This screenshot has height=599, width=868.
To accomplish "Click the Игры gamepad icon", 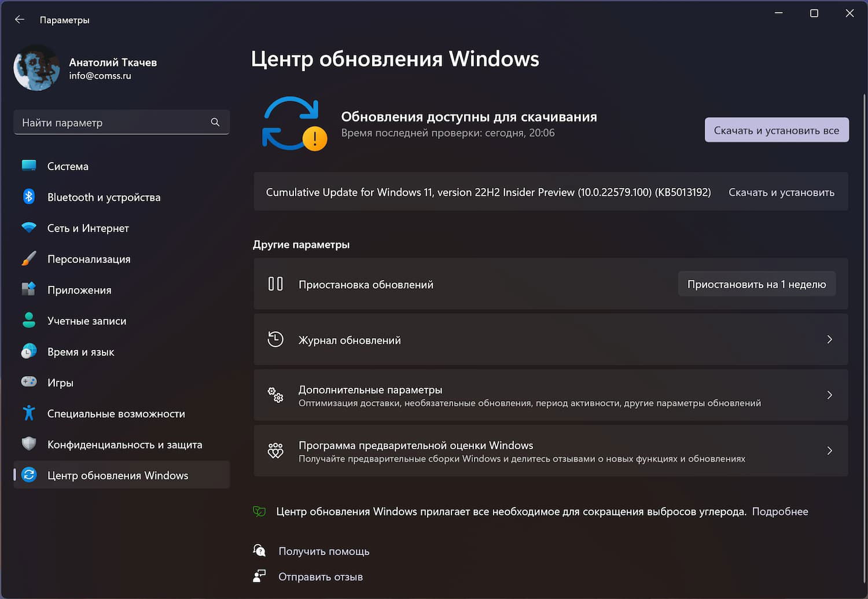I will pos(29,382).
